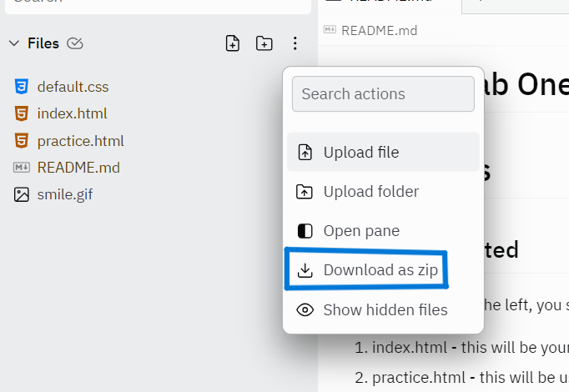Open practice.html in the file tree
This screenshot has width=569, height=392.
pyautogui.click(x=81, y=141)
